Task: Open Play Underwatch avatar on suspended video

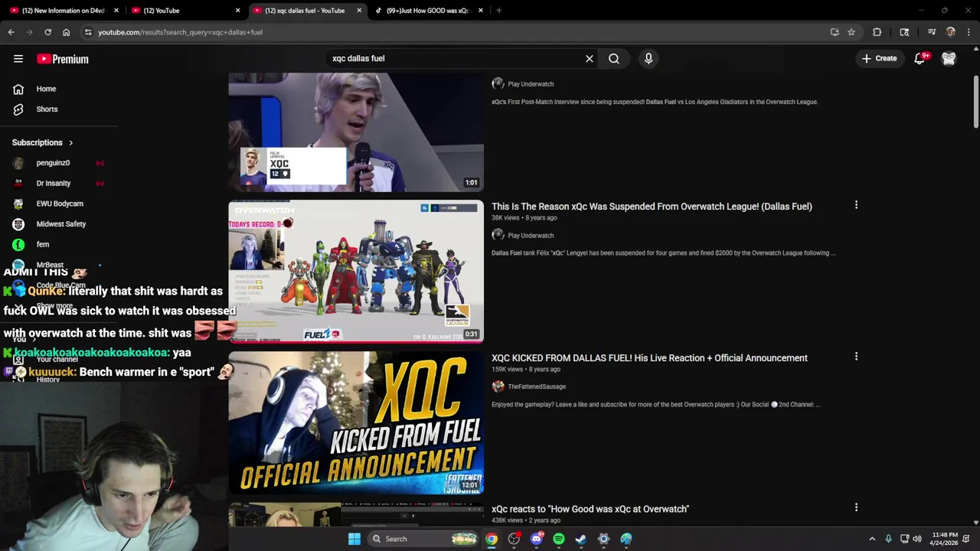Action: pos(498,235)
